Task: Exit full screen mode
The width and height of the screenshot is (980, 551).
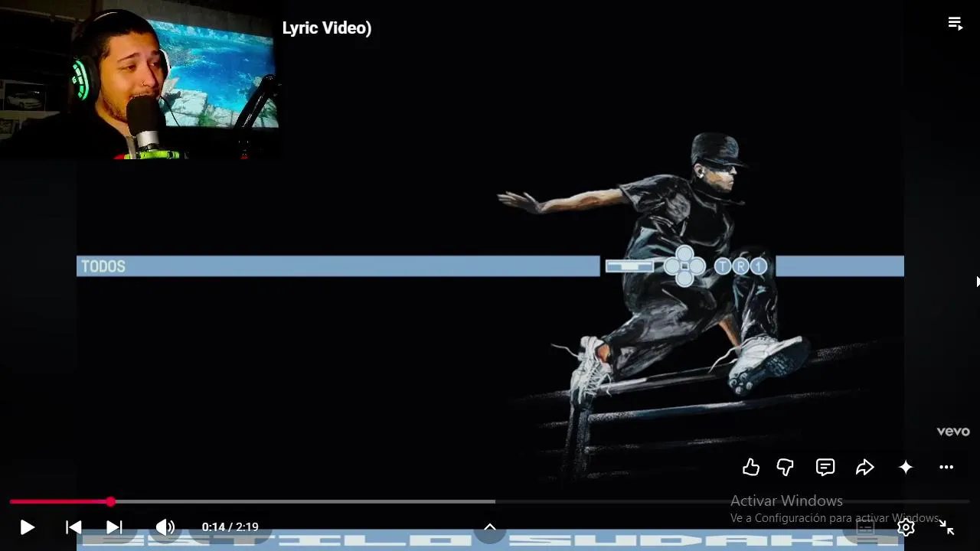Action: [x=947, y=527]
